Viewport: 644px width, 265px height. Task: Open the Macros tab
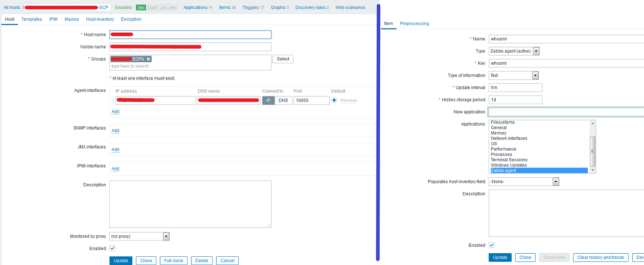coord(72,19)
